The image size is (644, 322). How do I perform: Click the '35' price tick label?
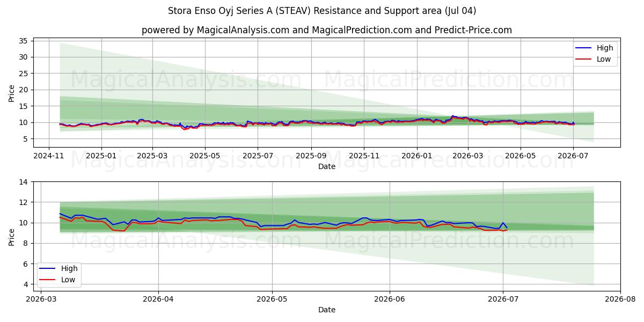pyautogui.click(x=23, y=41)
